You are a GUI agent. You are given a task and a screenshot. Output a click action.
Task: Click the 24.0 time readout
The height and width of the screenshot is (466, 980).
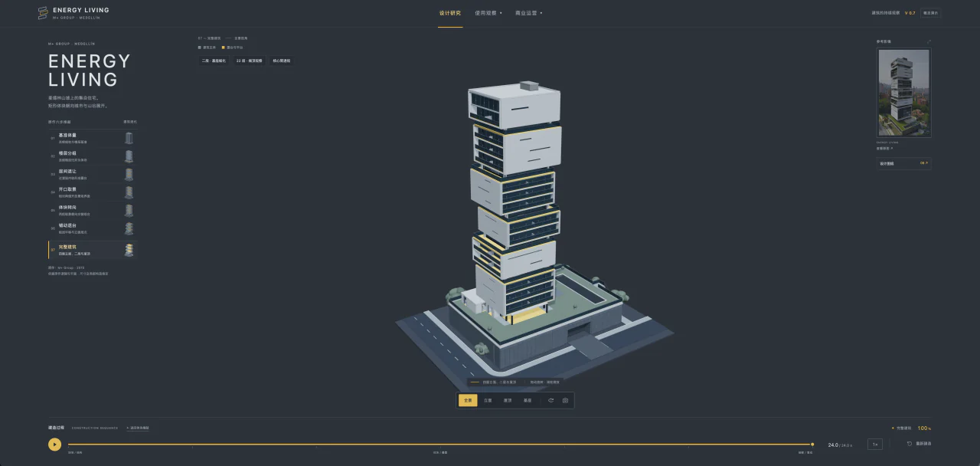(833, 445)
